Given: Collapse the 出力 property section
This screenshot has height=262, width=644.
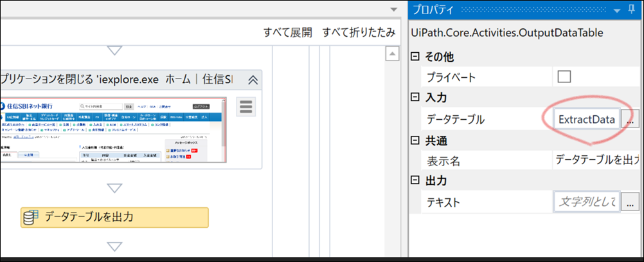Looking at the screenshot, I should coord(415,180).
